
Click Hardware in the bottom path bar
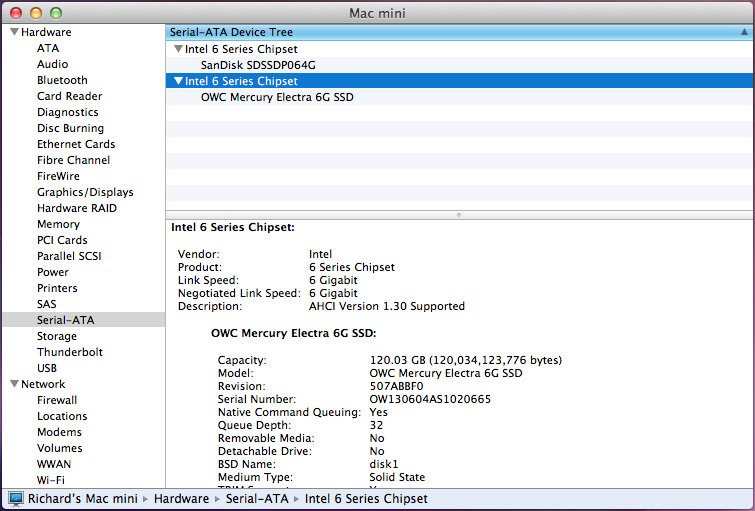182,498
